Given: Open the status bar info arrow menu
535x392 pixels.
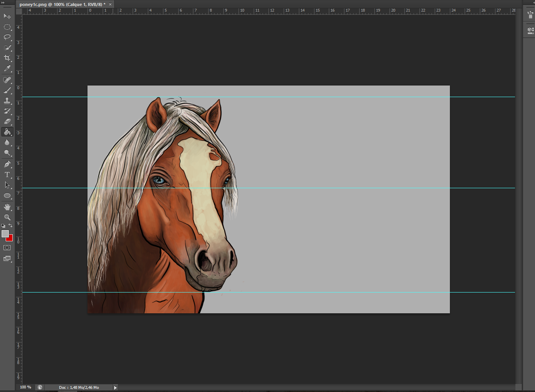Looking at the screenshot, I should [x=115, y=387].
